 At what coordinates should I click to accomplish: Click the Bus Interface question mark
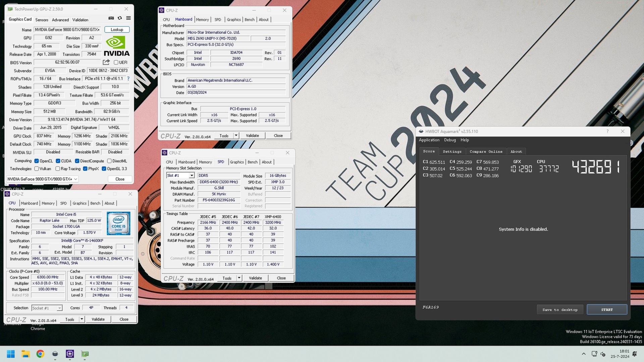(128, 78)
